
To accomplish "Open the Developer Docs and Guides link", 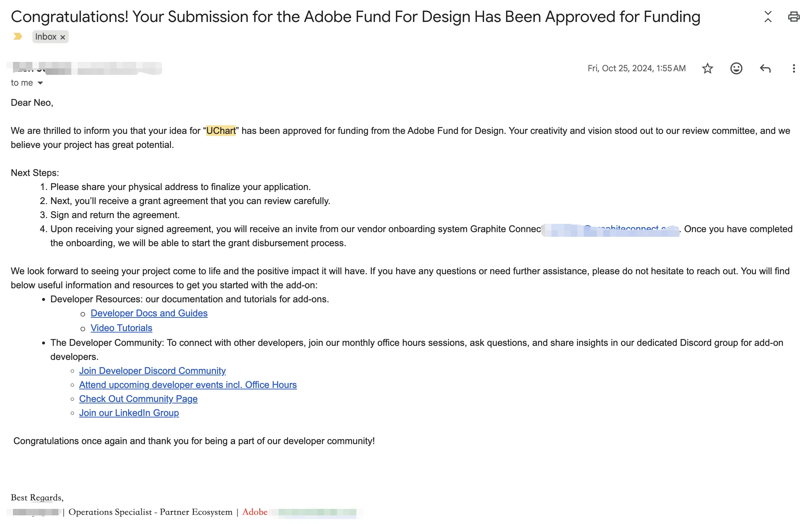I will 149,313.
